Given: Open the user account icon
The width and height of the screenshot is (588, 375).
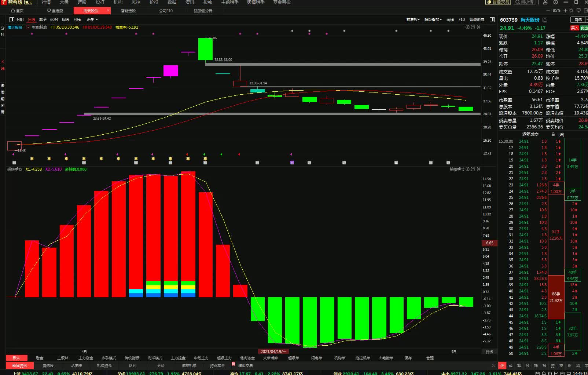Looking at the screenshot, I should click(x=545, y=2).
